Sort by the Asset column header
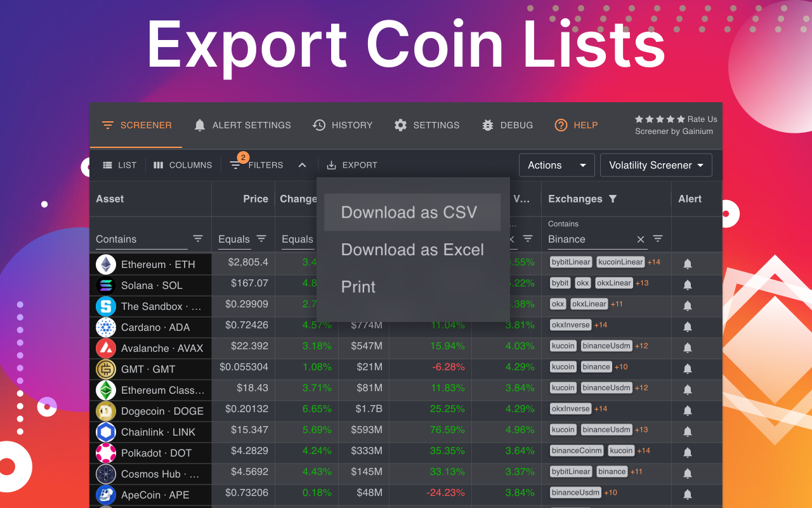This screenshot has height=508, width=812. click(110, 199)
